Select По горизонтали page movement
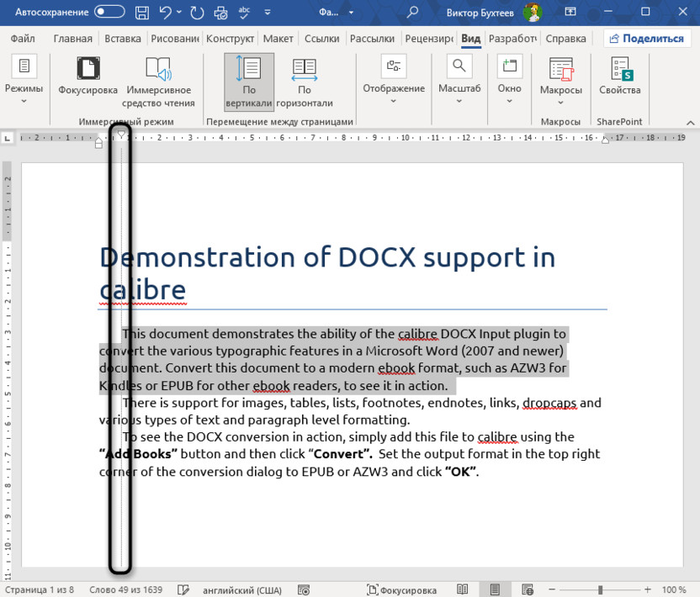Viewport: 700px width, 597px height. (x=304, y=80)
